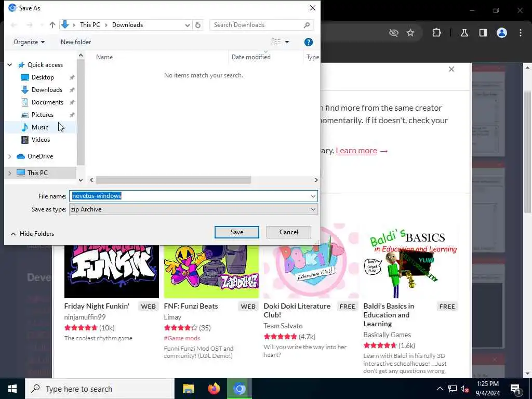Viewport: 532px width, 399px height.
Task: Click the tracking protection eye icon in Chrome
Action: tap(394, 33)
